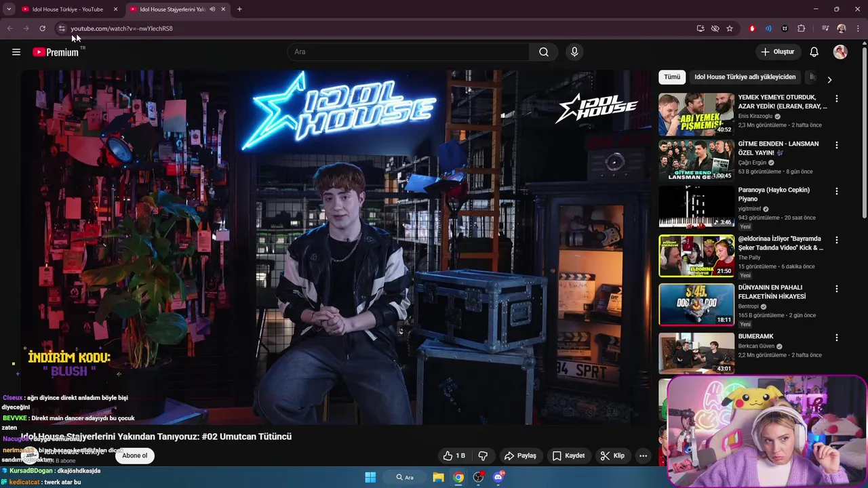Screen dimensions: 868x488
Task: Open GİTME BENDEN LANSMAN thumbnail
Action: (x=696, y=161)
